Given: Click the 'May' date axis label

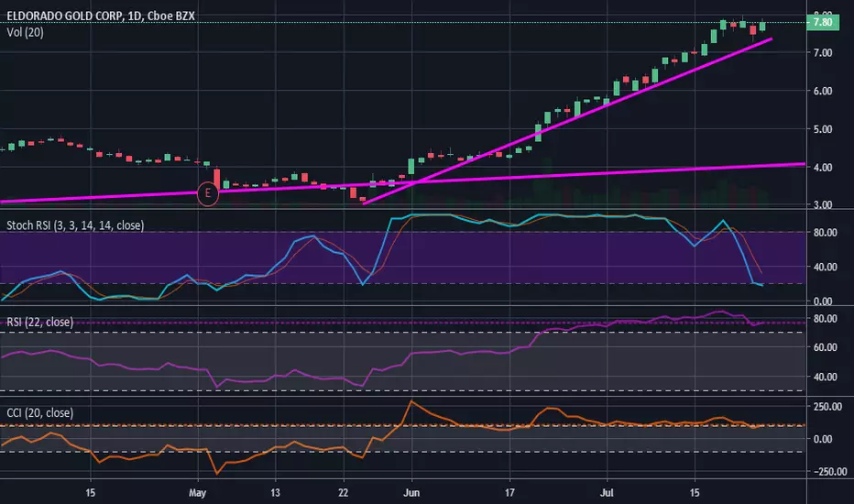Looking at the screenshot, I should [197, 493].
